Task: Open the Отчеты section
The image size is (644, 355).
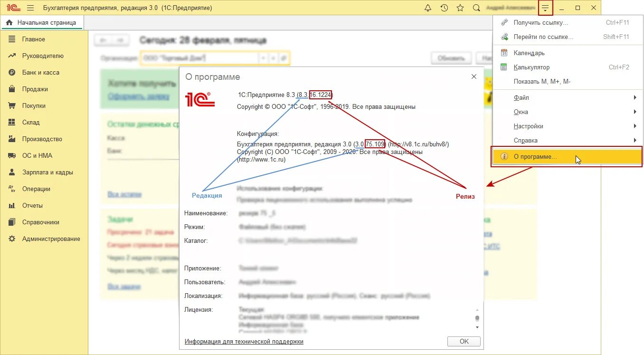Action: coord(32,206)
